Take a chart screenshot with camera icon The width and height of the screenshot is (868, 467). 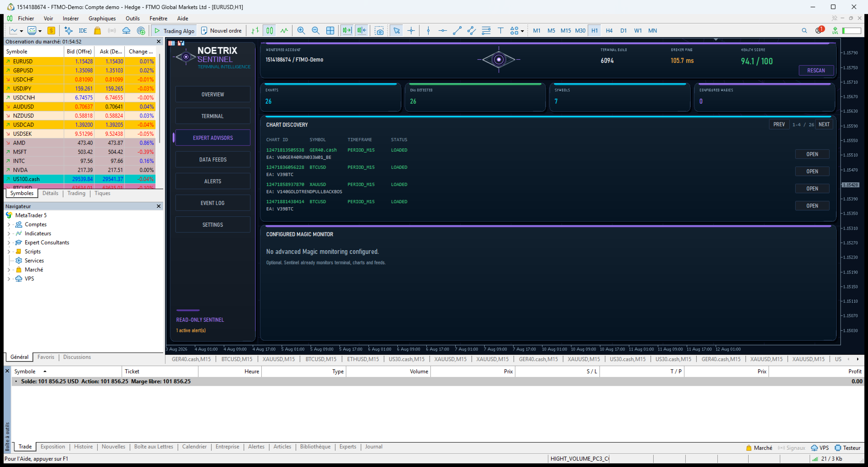coord(379,30)
